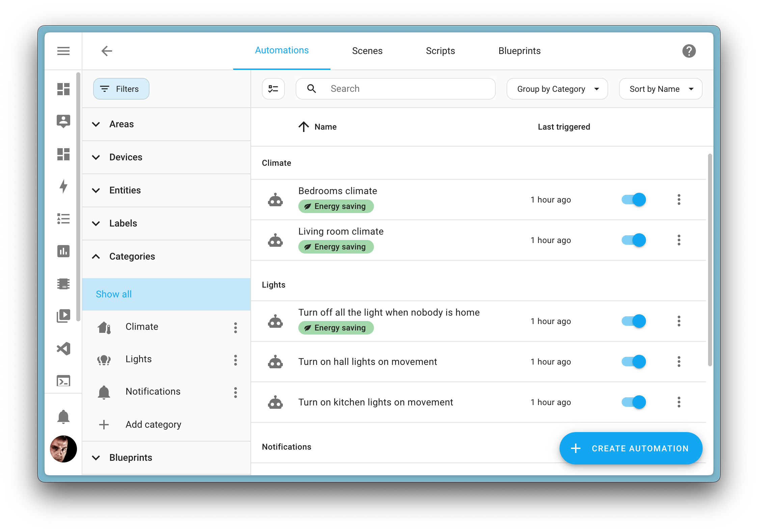Click inside the Search field
This screenshot has width=758, height=532.
pyautogui.click(x=395, y=88)
